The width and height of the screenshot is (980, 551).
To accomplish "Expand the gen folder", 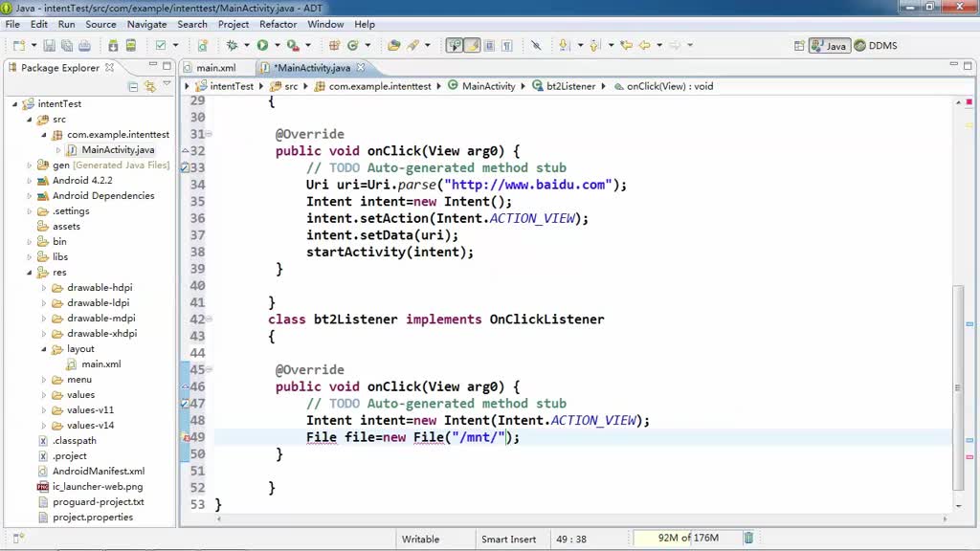I will point(30,165).
